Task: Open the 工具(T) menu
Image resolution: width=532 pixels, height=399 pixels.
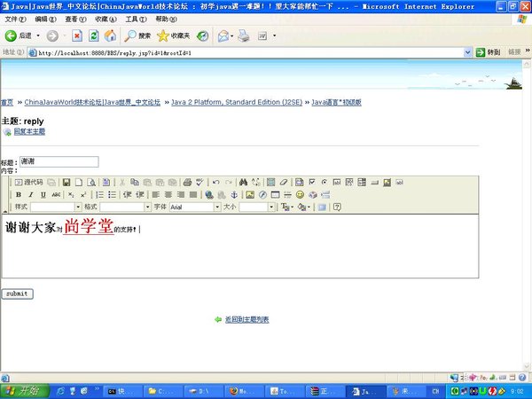Action: [x=136, y=19]
